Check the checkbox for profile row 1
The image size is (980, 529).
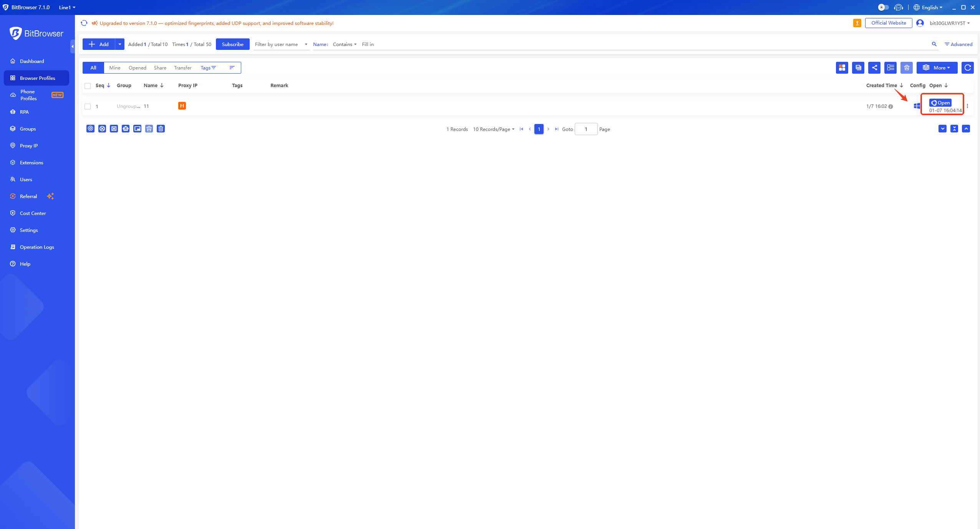point(88,106)
